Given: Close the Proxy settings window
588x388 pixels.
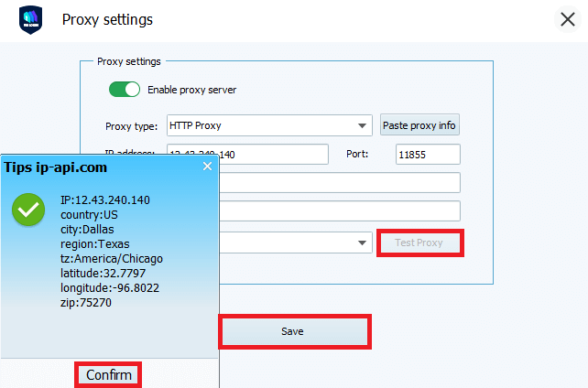Looking at the screenshot, I should pos(567,20).
